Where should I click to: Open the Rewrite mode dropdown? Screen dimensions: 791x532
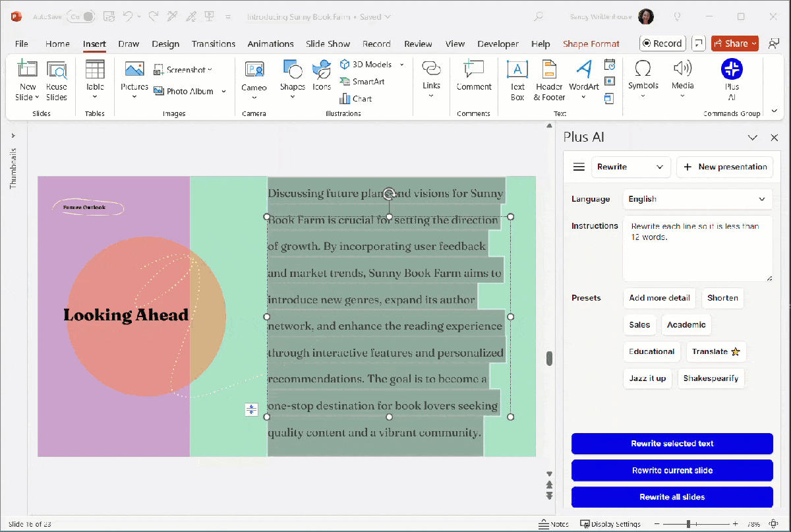coord(631,167)
